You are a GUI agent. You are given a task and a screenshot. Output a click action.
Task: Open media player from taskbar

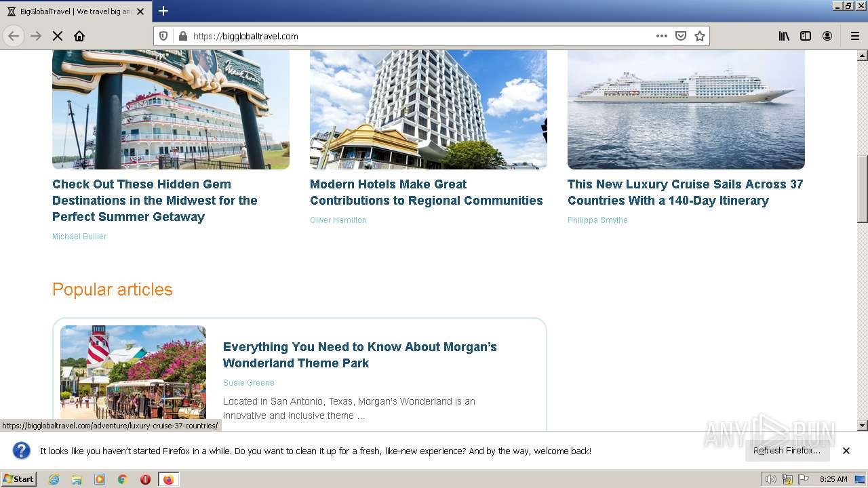[100, 479]
